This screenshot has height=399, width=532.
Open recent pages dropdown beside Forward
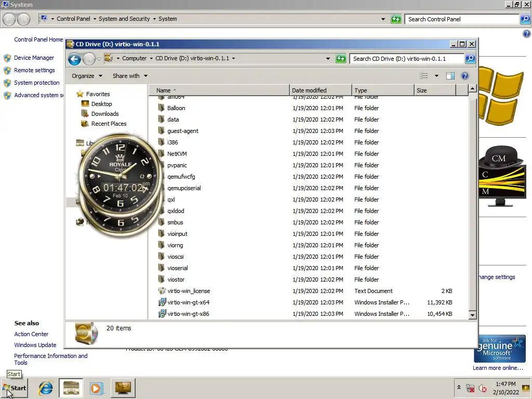99,59
